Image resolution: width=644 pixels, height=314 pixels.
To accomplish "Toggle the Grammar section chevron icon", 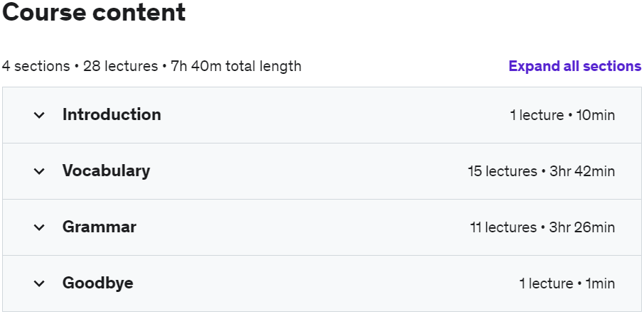I will pyautogui.click(x=39, y=227).
